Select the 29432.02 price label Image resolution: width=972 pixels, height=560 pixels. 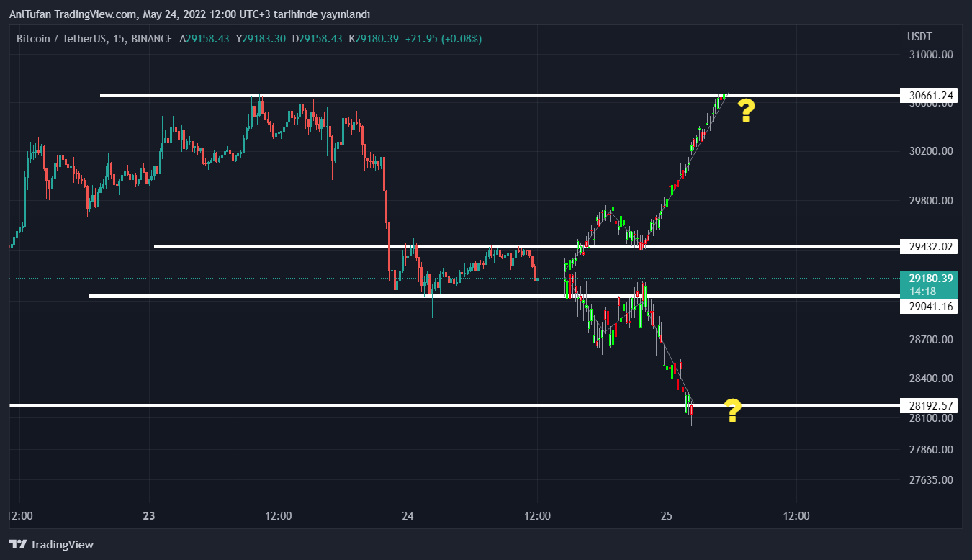pyautogui.click(x=929, y=247)
